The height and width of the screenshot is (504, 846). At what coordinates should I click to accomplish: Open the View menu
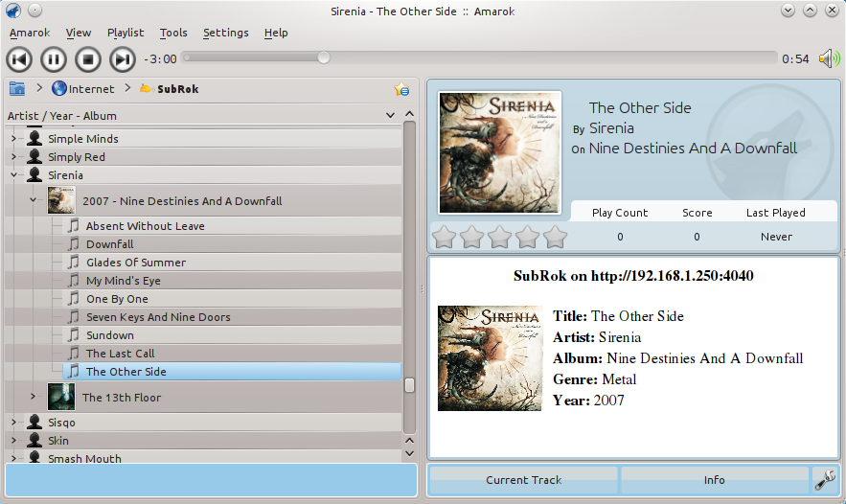pyautogui.click(x=79, y=33)
